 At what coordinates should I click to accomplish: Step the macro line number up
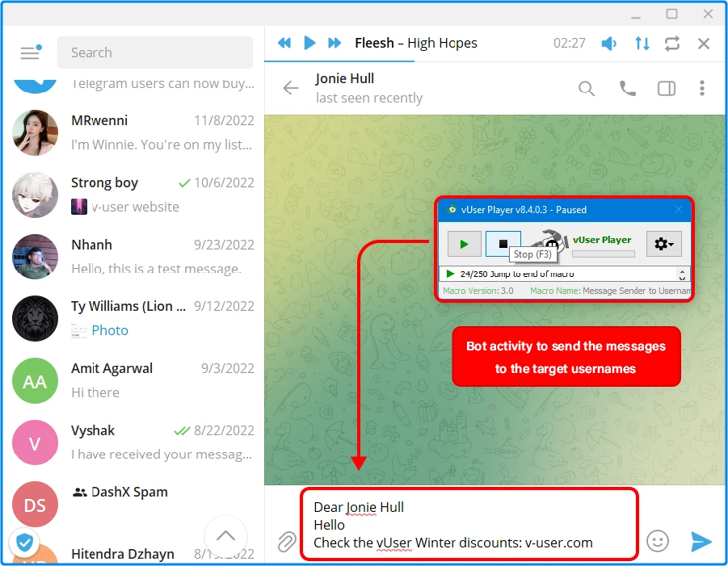point(682,271)
